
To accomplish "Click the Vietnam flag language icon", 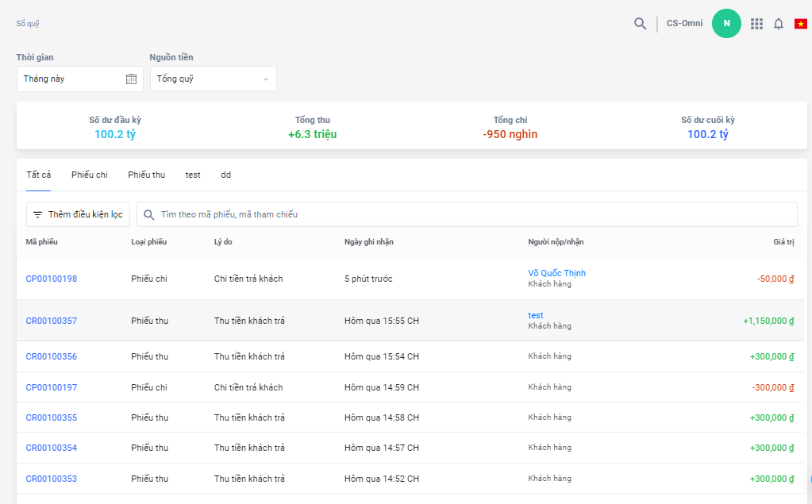I will point(801,24).
